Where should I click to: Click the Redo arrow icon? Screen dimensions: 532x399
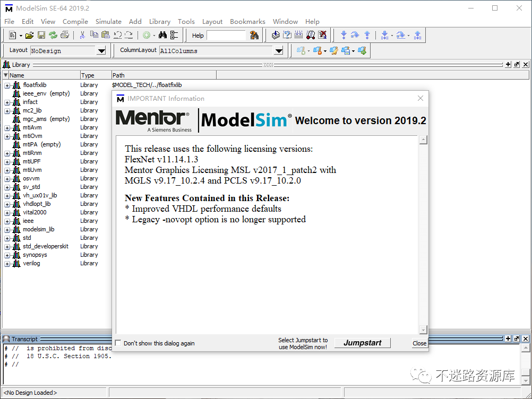(x=128, y=35)
